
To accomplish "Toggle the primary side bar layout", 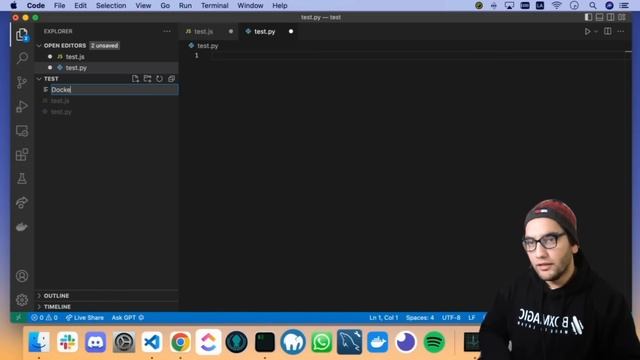I will [588, 17].
